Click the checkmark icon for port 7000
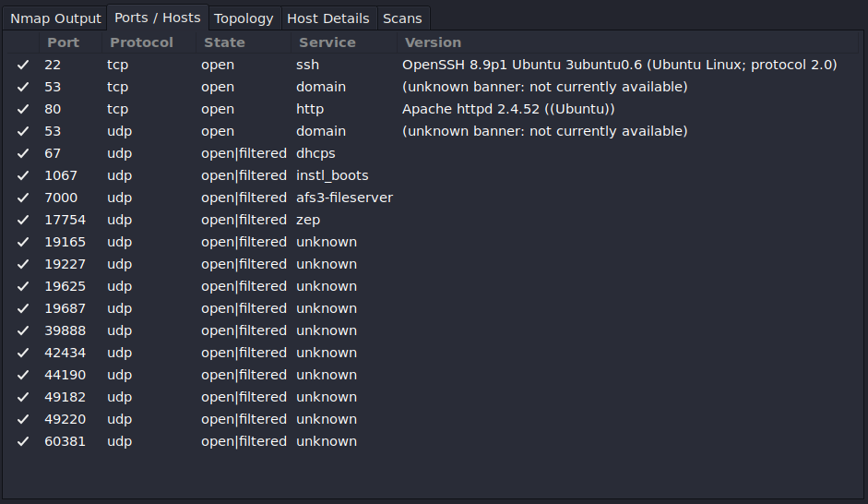Image resolution: width=868 pixels, height=504 pixels. click(x=23, y=198)
